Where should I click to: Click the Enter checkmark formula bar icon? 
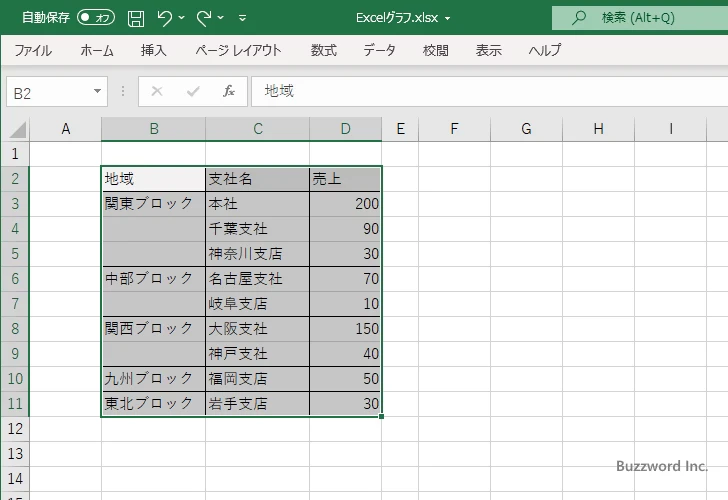pos(193,91)
